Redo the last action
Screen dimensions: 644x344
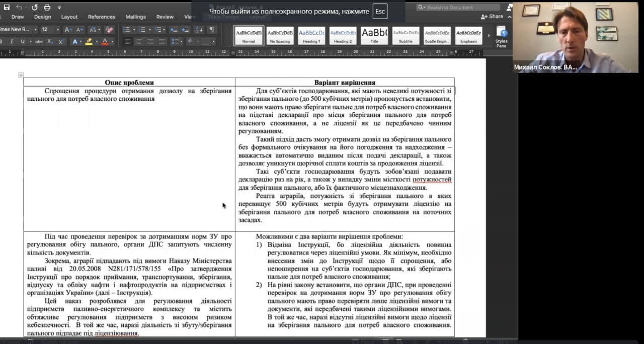(x=35, y=7)
